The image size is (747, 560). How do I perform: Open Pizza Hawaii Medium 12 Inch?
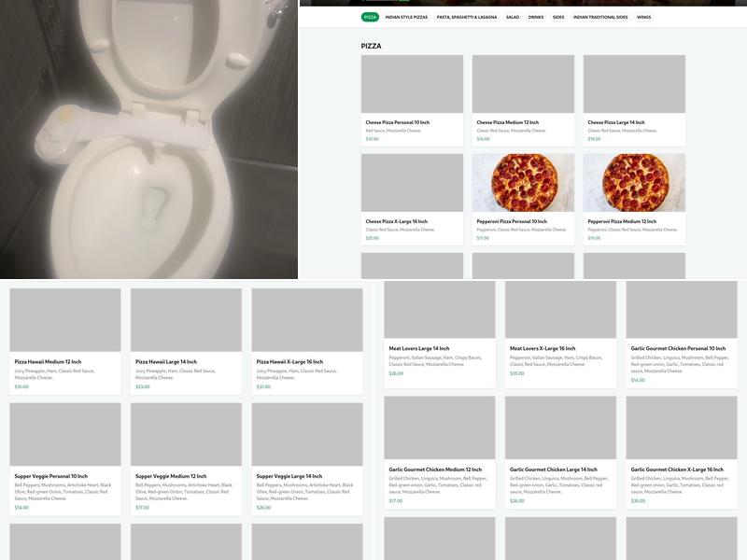click(48, 361)
